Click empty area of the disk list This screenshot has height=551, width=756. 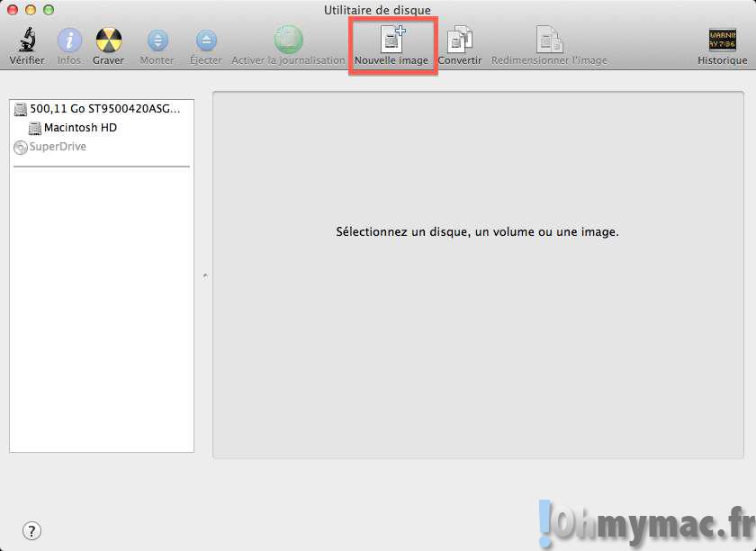pos(101,315)
